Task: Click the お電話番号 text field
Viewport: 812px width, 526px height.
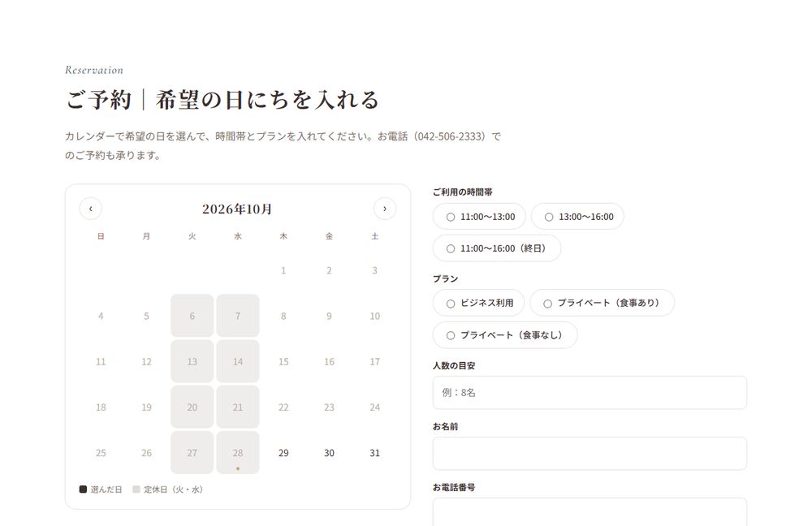Action: [590, 512]
